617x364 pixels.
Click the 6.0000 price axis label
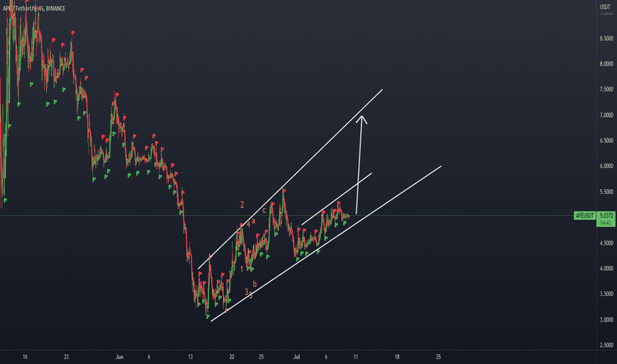click(606, 166)
